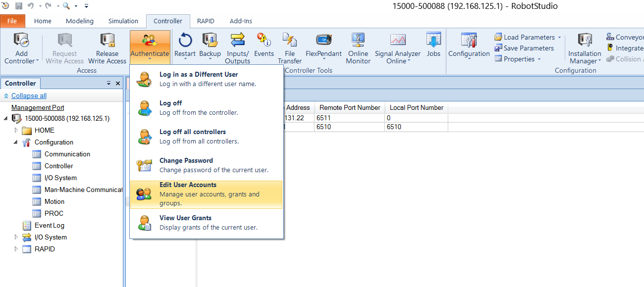The image size is (644, 287).
Task: Select Communication configuration topic
Action: [x=67, y=154]
